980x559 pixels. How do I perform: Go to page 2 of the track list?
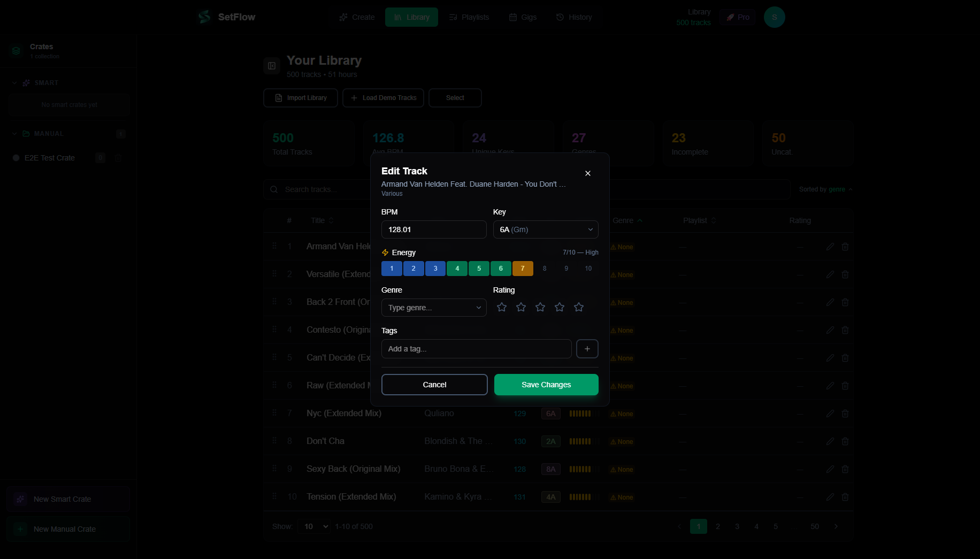tap(717, 526)
